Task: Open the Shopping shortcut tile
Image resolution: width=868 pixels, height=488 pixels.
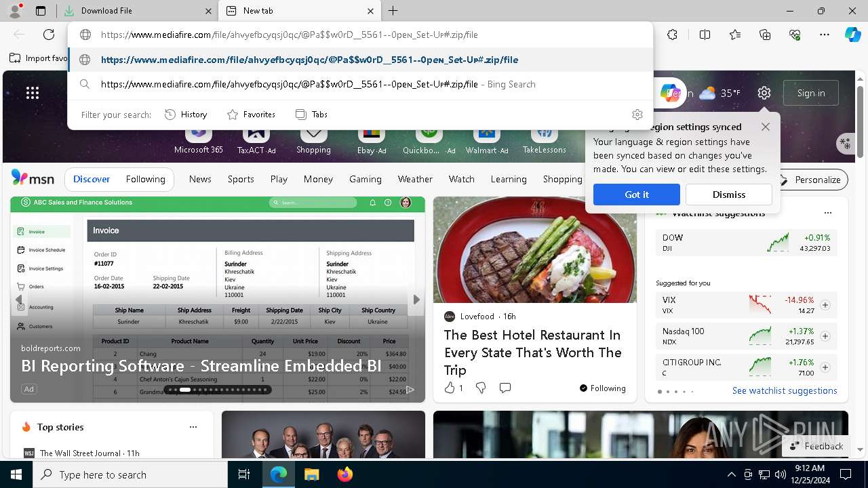Action: pyautogui.click(x=313, y=140)
